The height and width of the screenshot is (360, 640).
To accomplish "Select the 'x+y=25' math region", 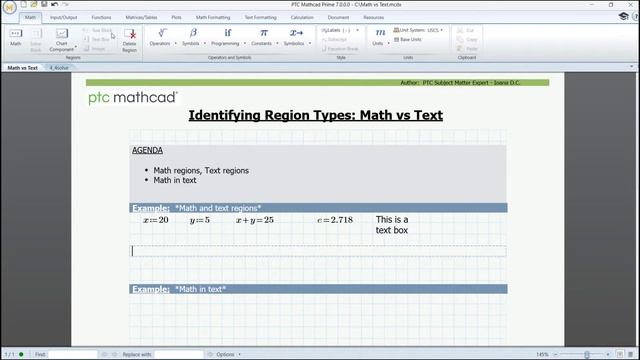I will click(x=255, y=220).
